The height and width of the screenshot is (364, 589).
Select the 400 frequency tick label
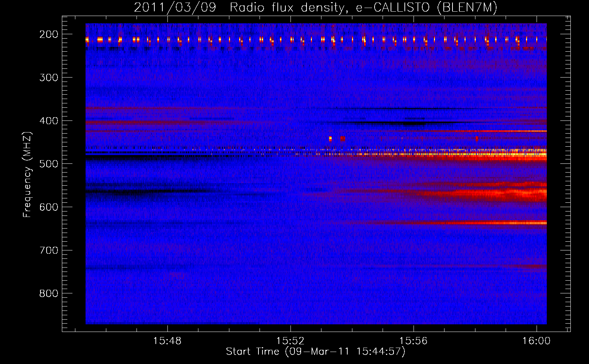(x=48, y=121)
